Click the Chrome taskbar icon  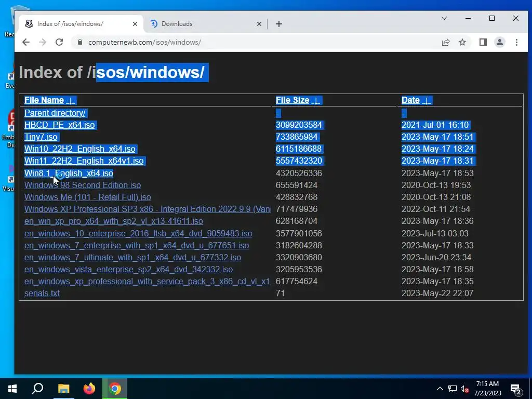click(x=115, y=389)
